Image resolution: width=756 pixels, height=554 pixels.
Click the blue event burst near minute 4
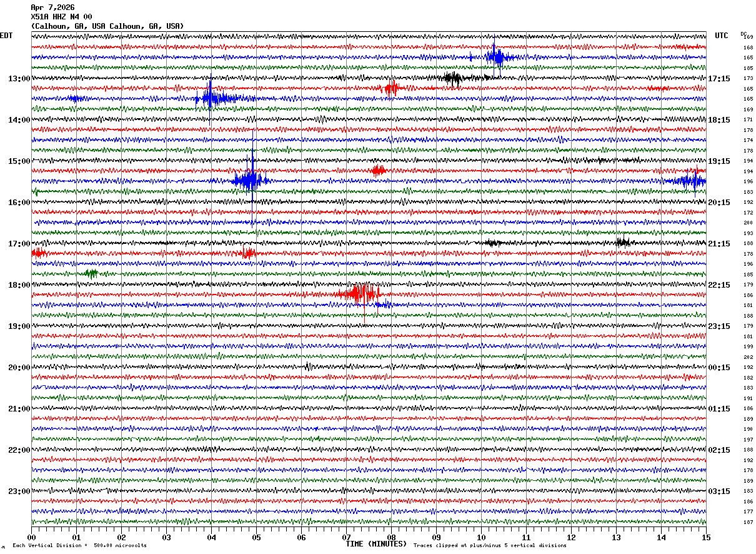tap(211, 98)
